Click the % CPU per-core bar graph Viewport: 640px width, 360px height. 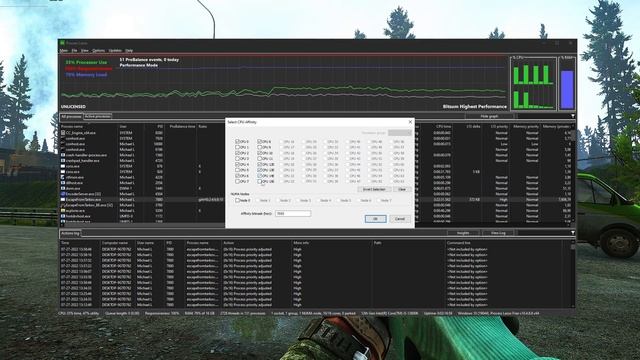pos(533,84)
